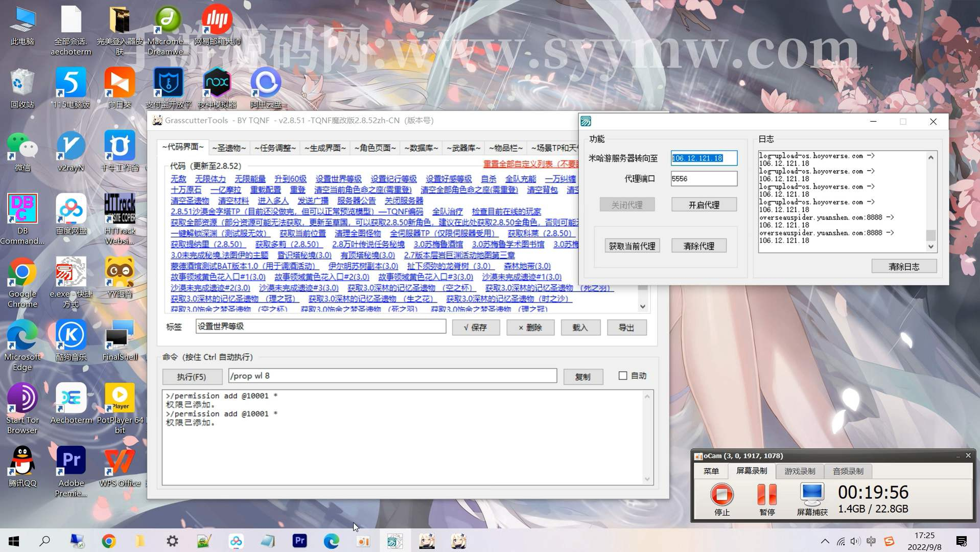Click the 代理端口 port field
980x552 pixels.
coord(704,178)
